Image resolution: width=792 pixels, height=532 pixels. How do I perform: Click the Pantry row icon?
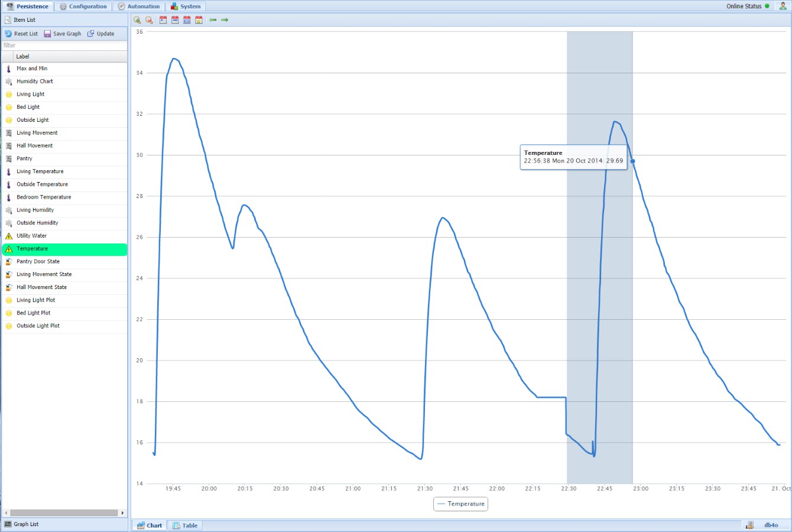coord(8,158)
